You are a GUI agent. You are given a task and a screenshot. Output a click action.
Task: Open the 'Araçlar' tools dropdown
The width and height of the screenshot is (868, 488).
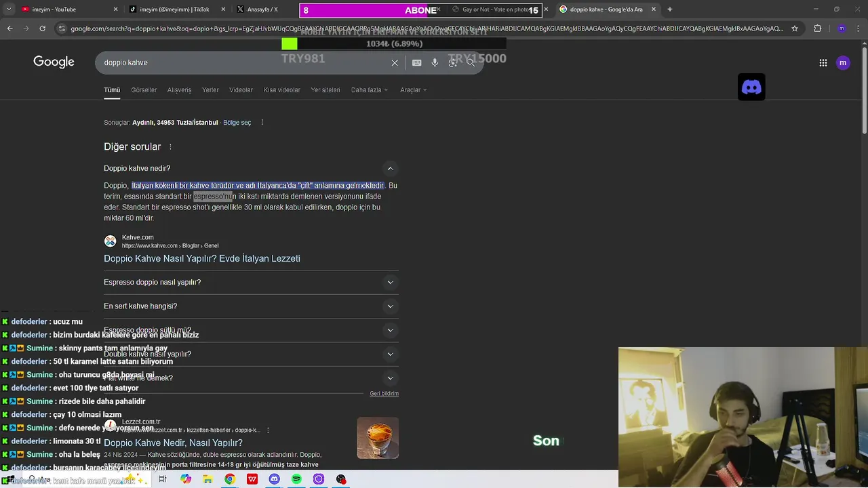(413, 90)
